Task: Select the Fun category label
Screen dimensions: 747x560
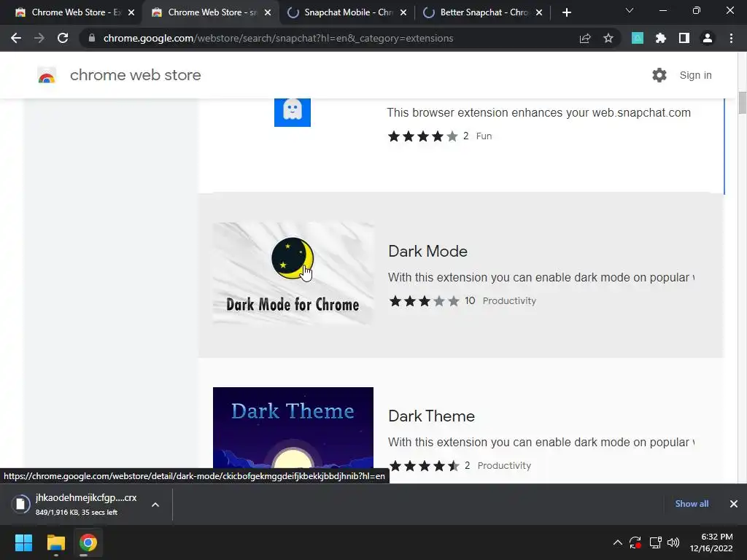Action: (484, 136)
